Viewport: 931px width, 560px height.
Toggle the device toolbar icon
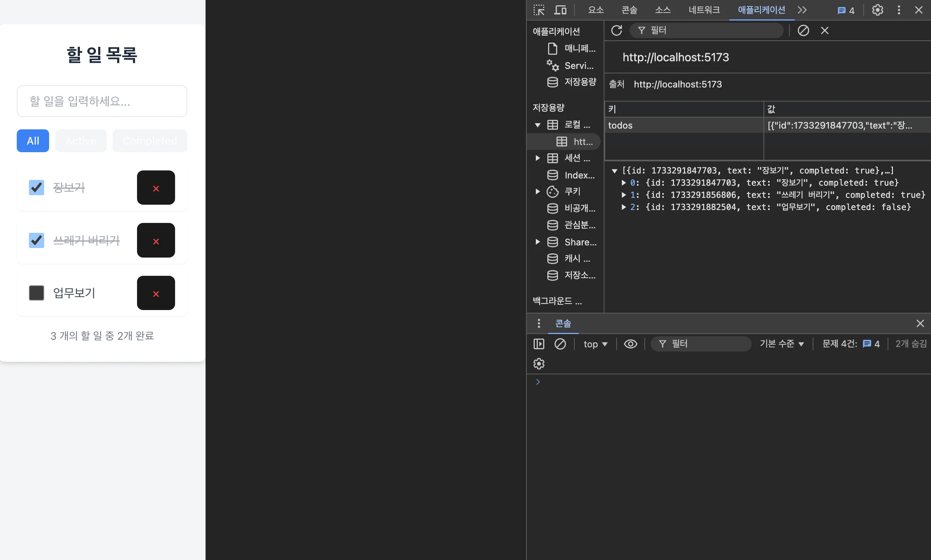pyautogui.click(x=560, y=10)
